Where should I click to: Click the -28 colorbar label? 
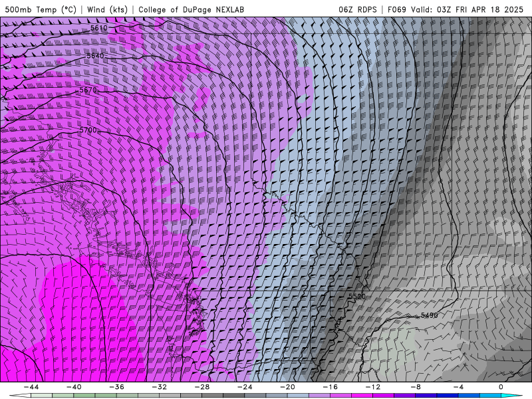coord(202,387)
